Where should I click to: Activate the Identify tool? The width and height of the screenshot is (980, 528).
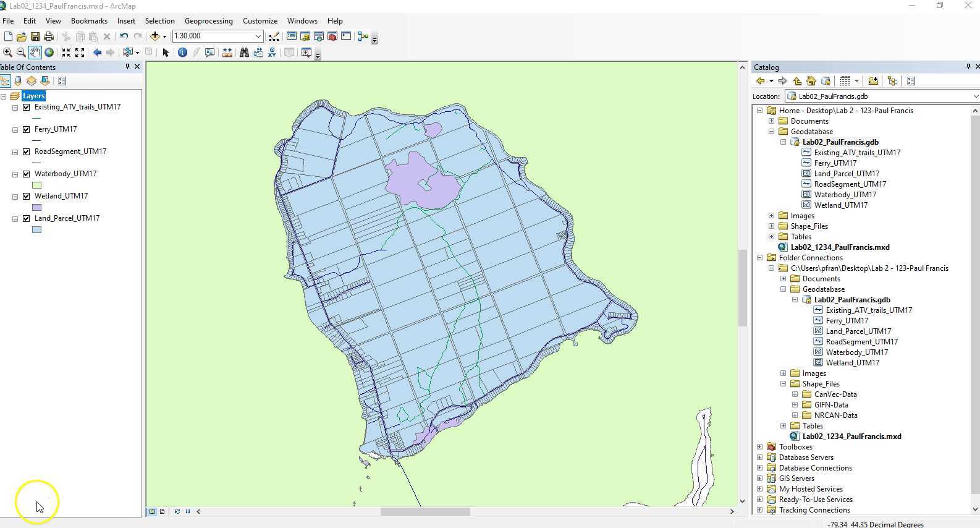(x=182, y=53)
